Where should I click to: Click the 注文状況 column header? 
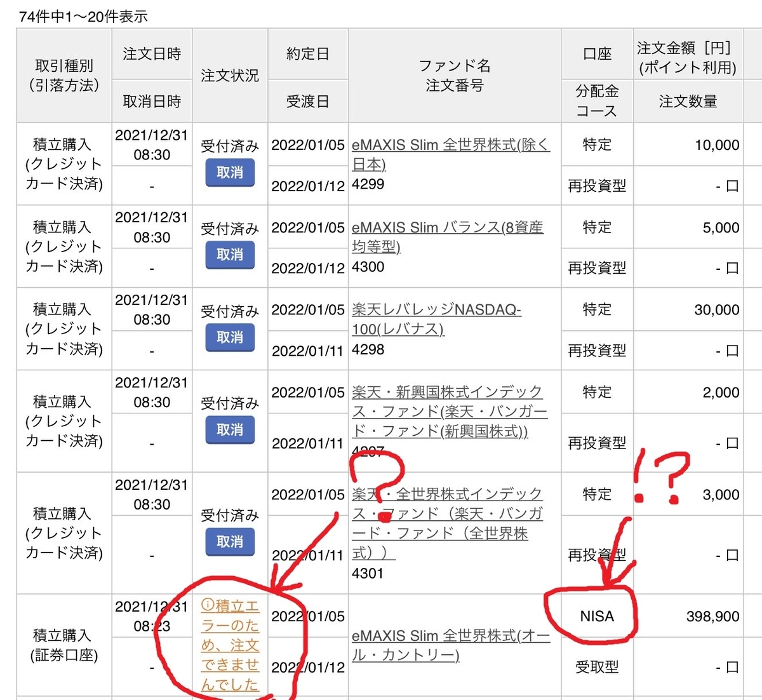(x=230, y=76)
